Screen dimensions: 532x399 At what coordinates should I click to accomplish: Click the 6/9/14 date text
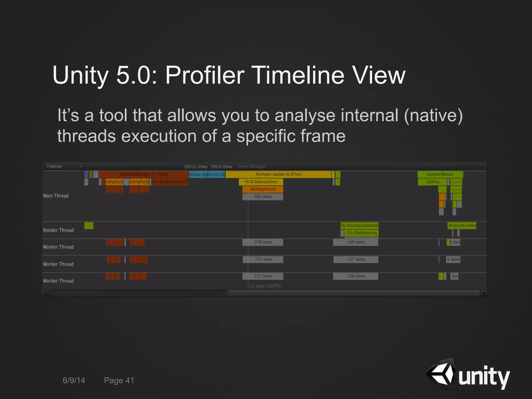coord(74,381)
